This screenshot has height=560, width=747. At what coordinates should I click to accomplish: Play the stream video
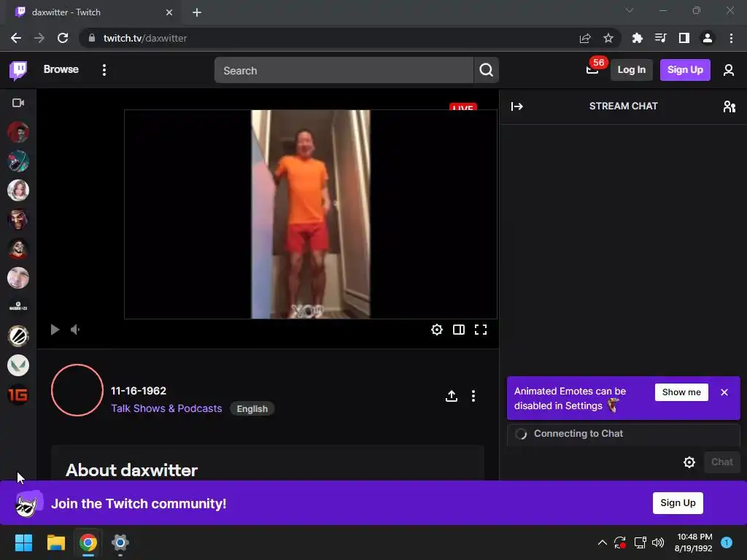coord(55,330)
